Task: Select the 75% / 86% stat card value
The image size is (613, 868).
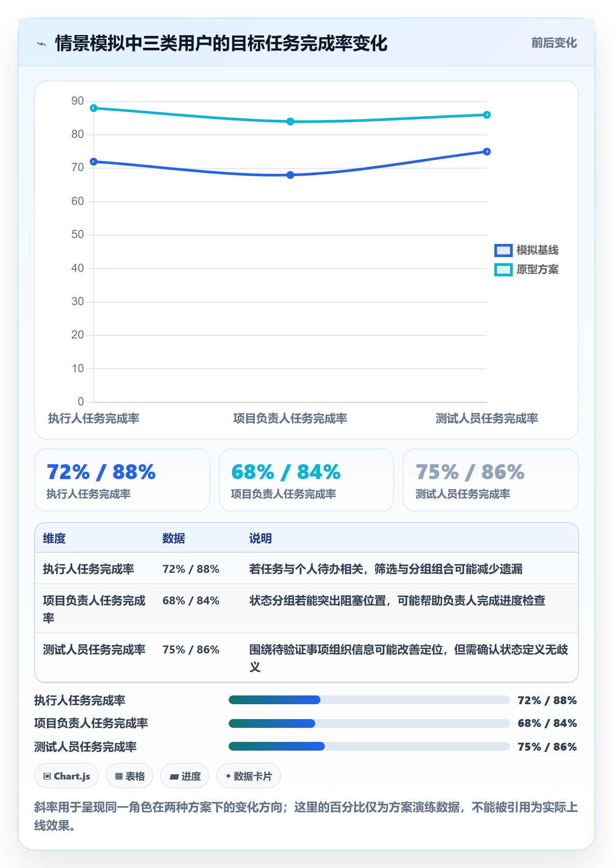Action: [470, 472]
